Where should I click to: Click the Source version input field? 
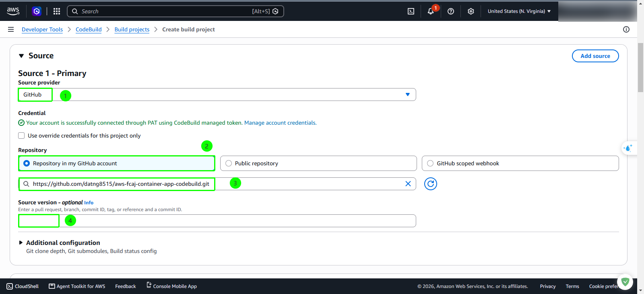click(x=217, y=221)
